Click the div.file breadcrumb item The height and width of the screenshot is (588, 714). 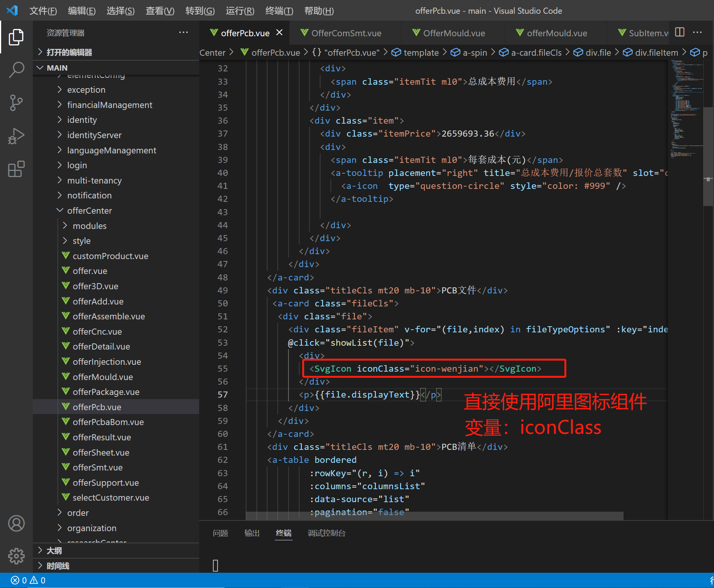[x=592, y=53]
